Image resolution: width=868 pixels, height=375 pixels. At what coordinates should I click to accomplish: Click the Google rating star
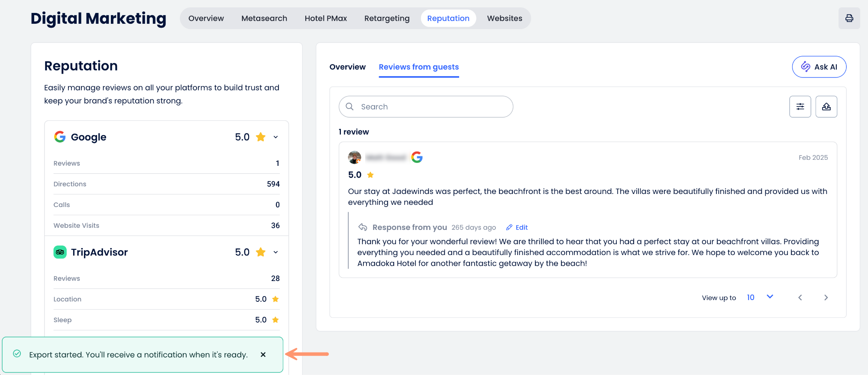click(x=261, y=137)
